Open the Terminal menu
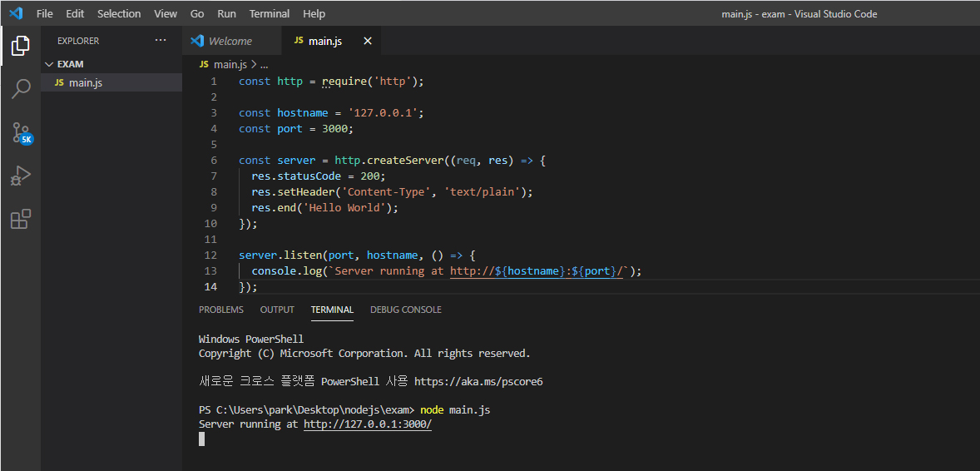This screenshot has height=471, width=980. point(270,14)
